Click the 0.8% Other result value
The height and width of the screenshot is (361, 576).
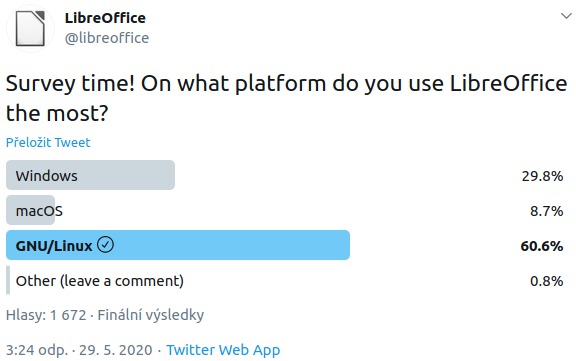(x=546, y=281)
